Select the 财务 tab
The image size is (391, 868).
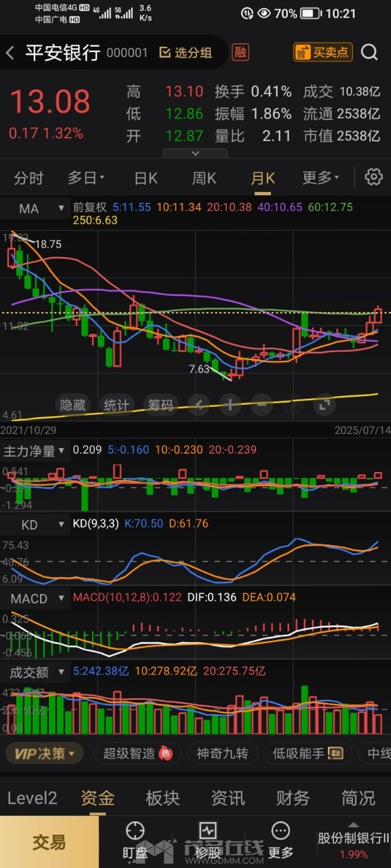pos(293,797)
